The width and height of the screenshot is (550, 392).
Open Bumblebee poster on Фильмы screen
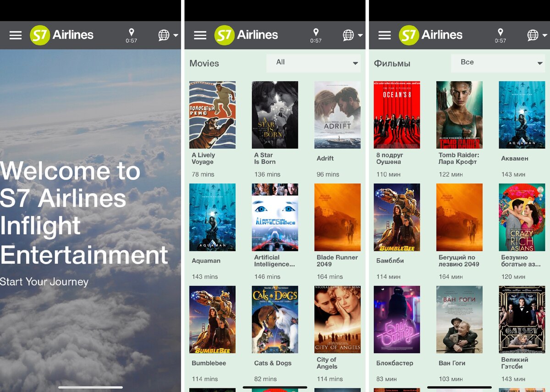pyautogui.click(x=397, y=217)
